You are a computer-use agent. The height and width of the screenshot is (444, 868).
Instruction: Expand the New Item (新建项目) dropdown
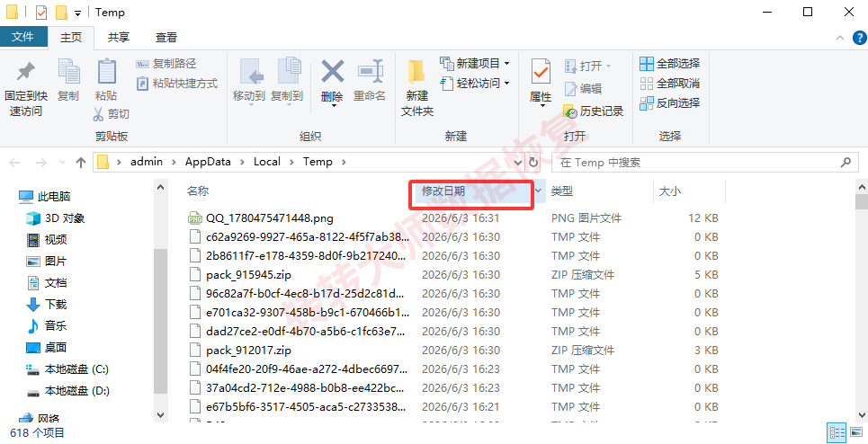(x=506, y=64)
